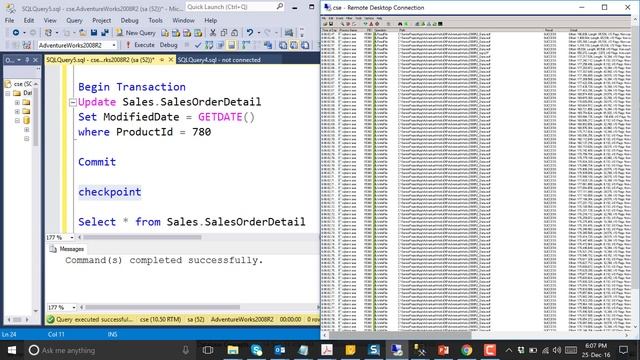640x360 pixels.
Task: Click the search magnifier in Quick Launch
Action: (x=280, y=7)
